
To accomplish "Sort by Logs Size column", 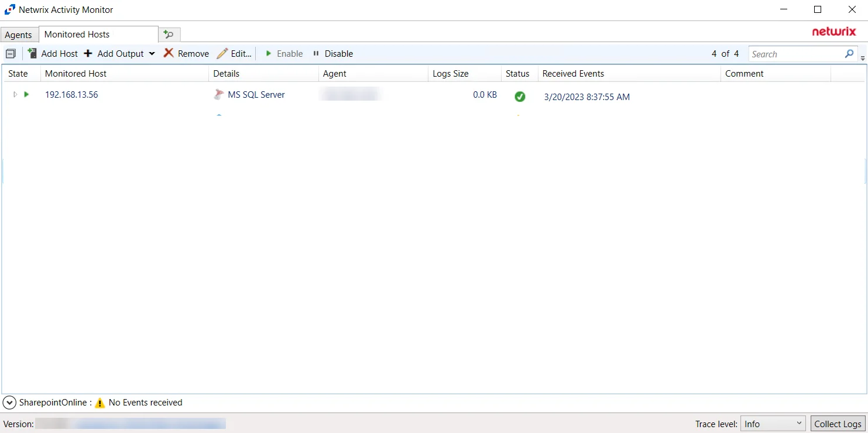I will (465, 74).
